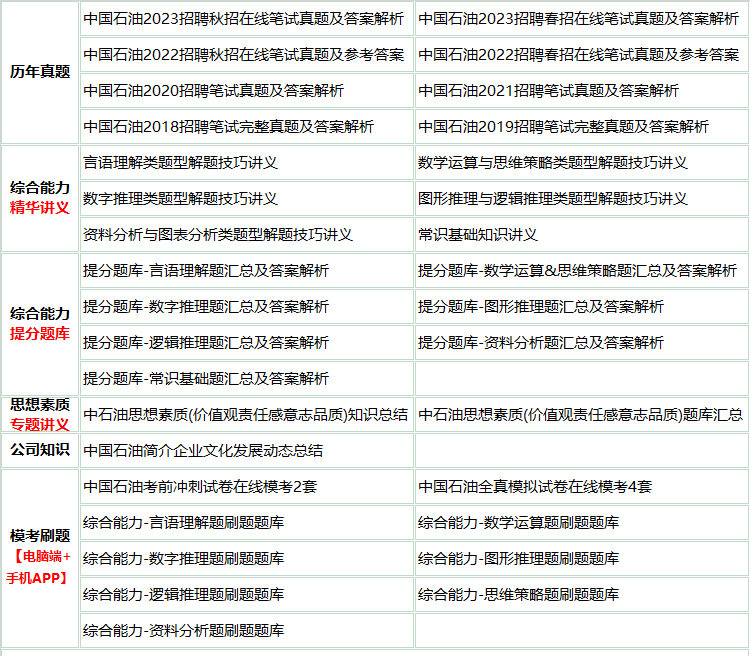Select 中国石油全真模拟试卷在线模考4套
750x656 pixels.
535,487
